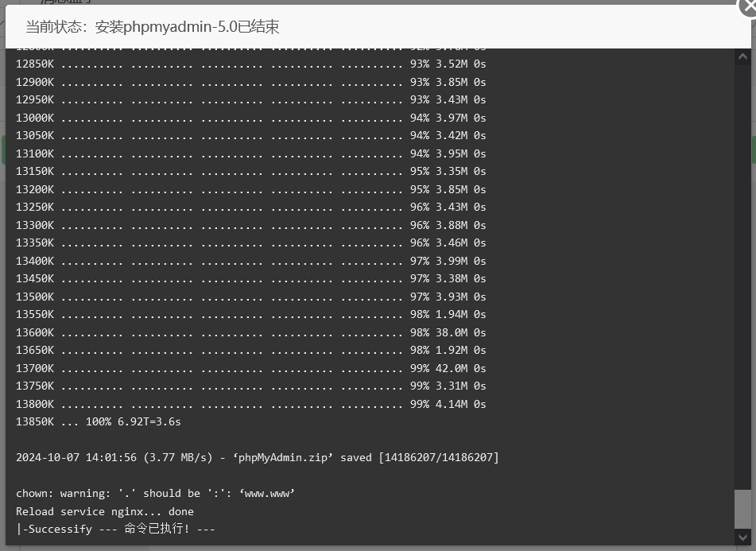This screenshot has width=756, height=551.
Task: Click the log line starting 13650K
Action: pyautogui.click(x=250, y=350)
